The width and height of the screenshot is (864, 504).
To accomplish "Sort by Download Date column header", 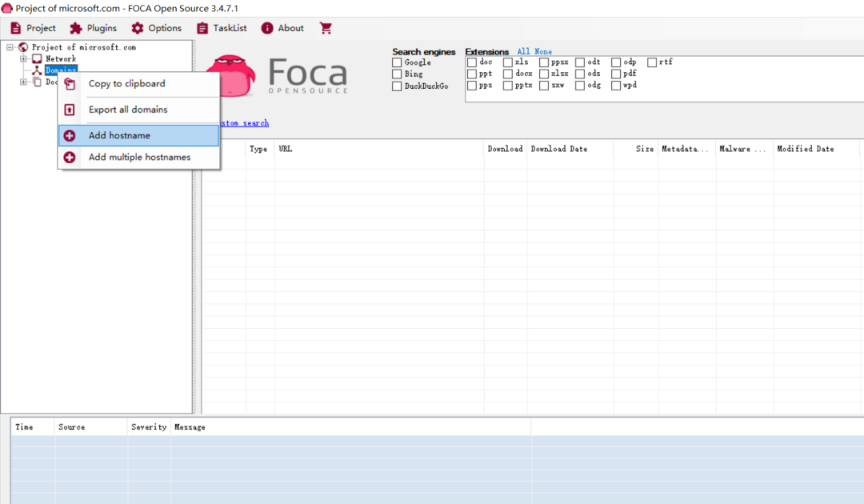I will pos(570,149).
